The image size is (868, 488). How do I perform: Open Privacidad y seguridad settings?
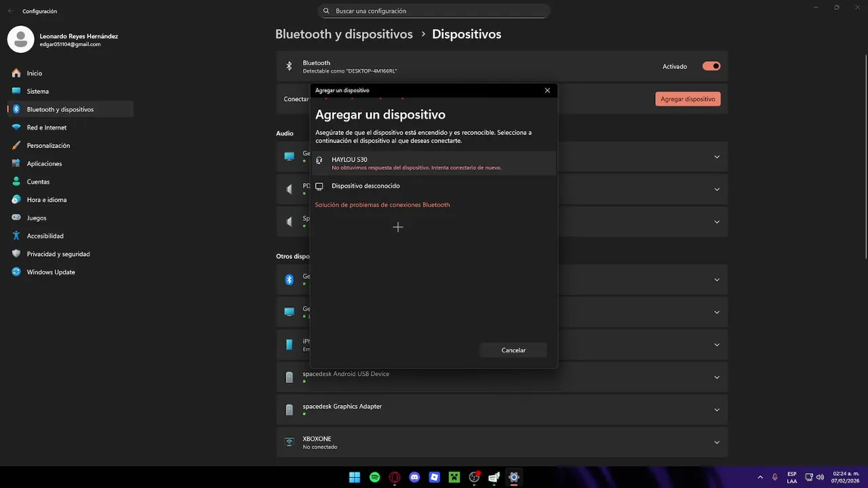(70, 254)
